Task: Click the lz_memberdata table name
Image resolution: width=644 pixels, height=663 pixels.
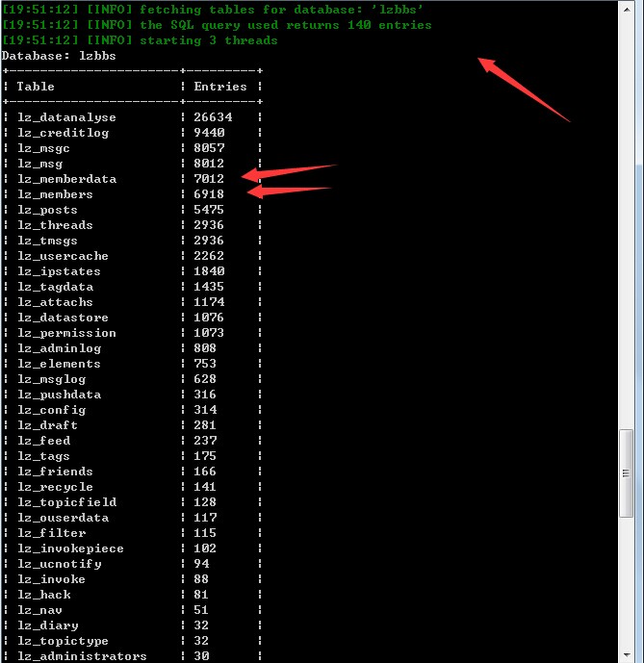Action: 66,179
